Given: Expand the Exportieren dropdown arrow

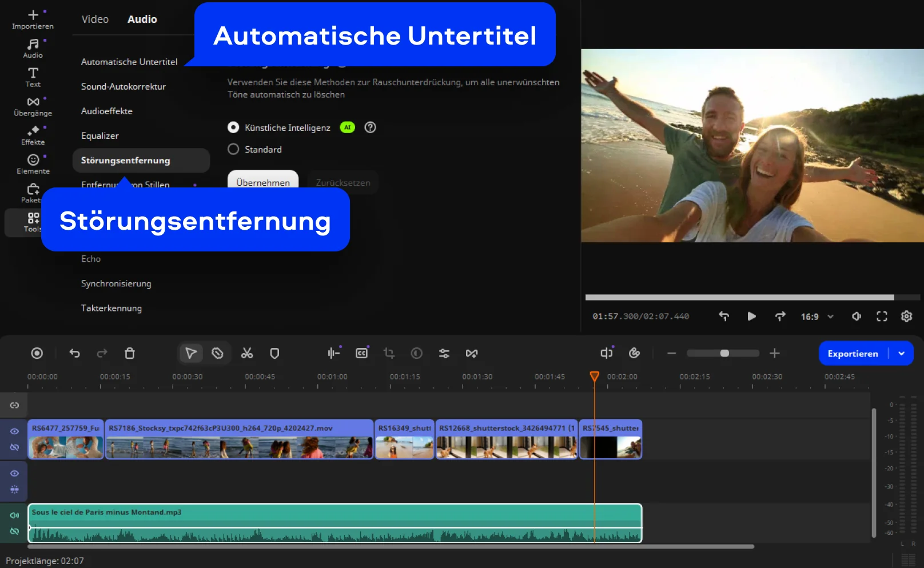Looking at the screenshot, I should pos(902,354).
